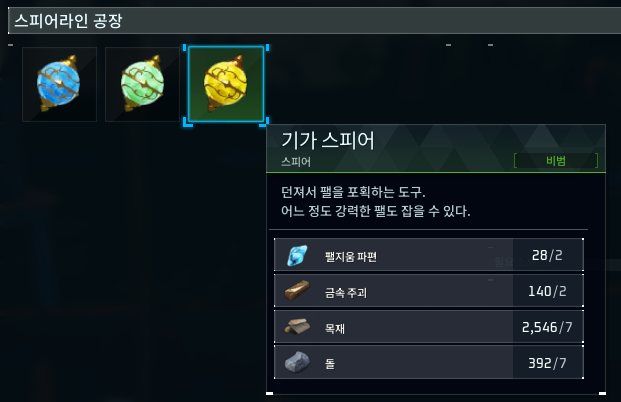Click the 140/2 ingot quantity

[x=547, y=291]
